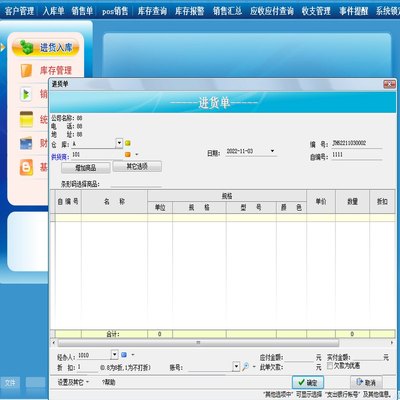This screenshot has width=400, height=400.
Task: Focus the 条形码选择商品 barcode input field
Action: tap(136, 184)
